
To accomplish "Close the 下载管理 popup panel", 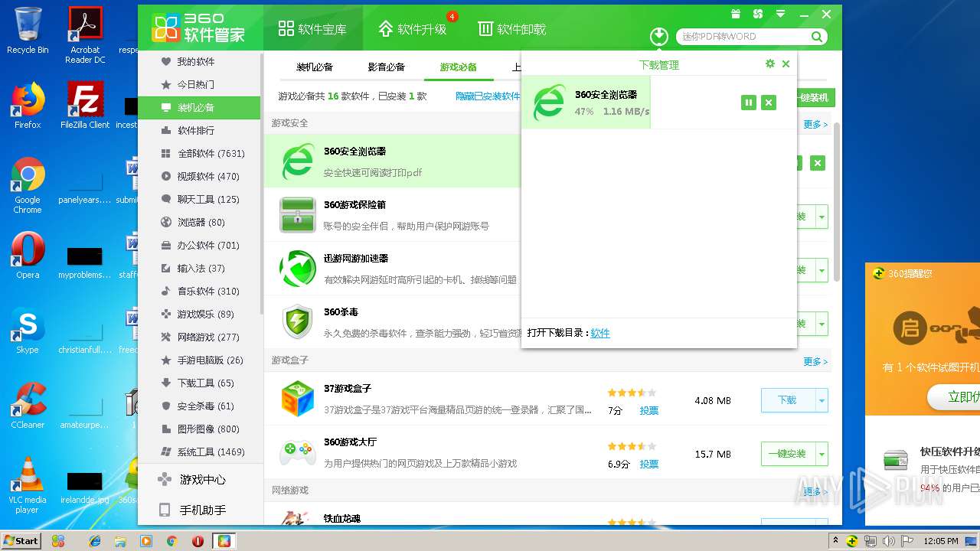I will pos(786,64).
